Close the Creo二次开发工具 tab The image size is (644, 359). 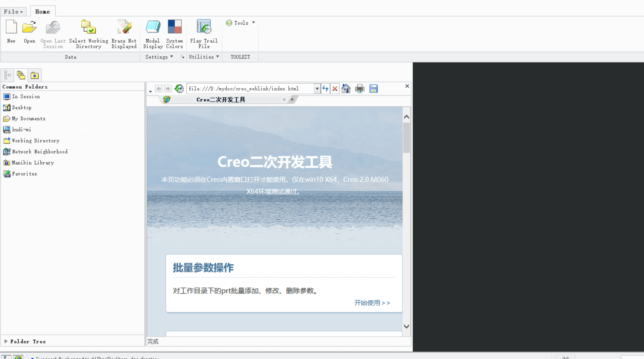point(284,100)
